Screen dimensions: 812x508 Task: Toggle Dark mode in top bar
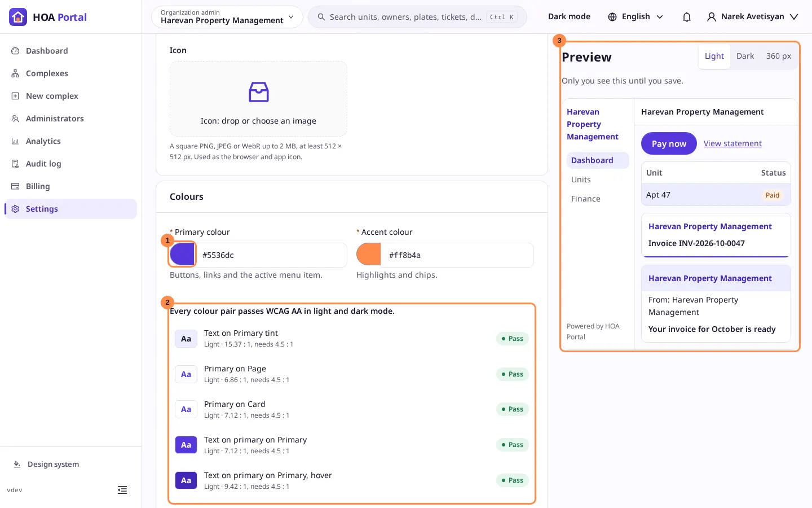tap(569, 17)
